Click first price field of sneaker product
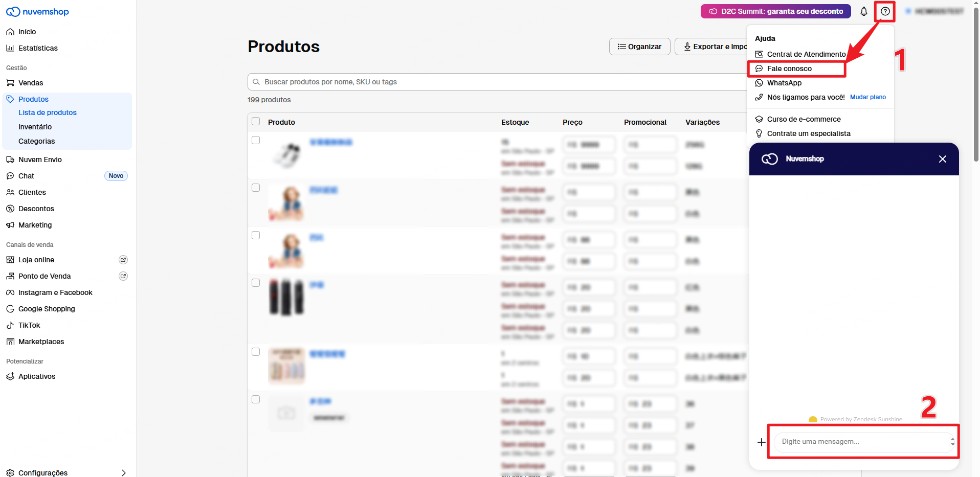980x477 pixels. coord(589,145)
